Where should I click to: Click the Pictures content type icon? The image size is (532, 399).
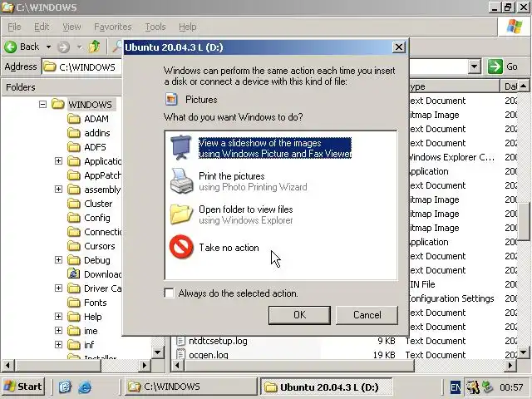(171, 100)
